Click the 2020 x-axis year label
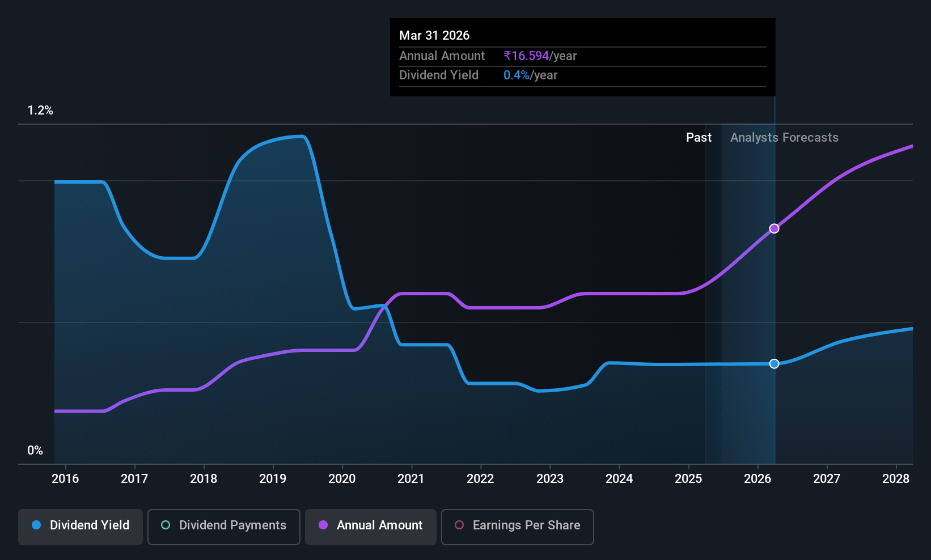The image size is (931, 560). point(342,478)
